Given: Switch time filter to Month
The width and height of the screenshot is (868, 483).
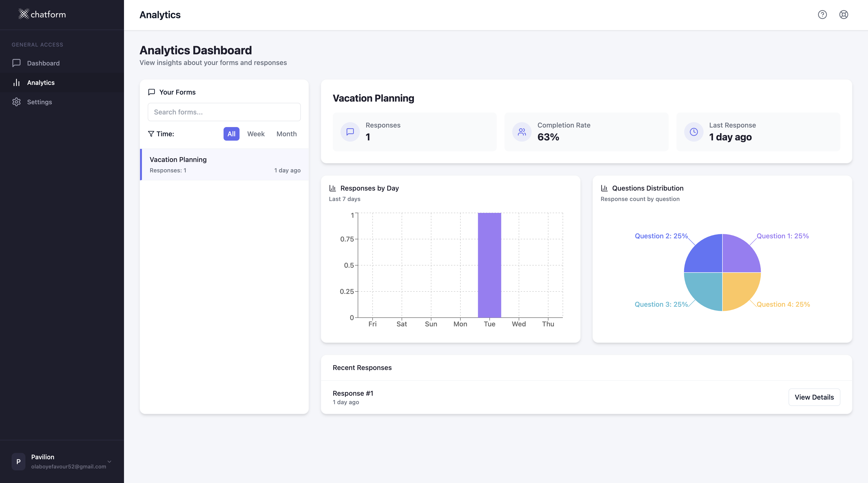Looking at the screenshot, I should tap(287, 134).
